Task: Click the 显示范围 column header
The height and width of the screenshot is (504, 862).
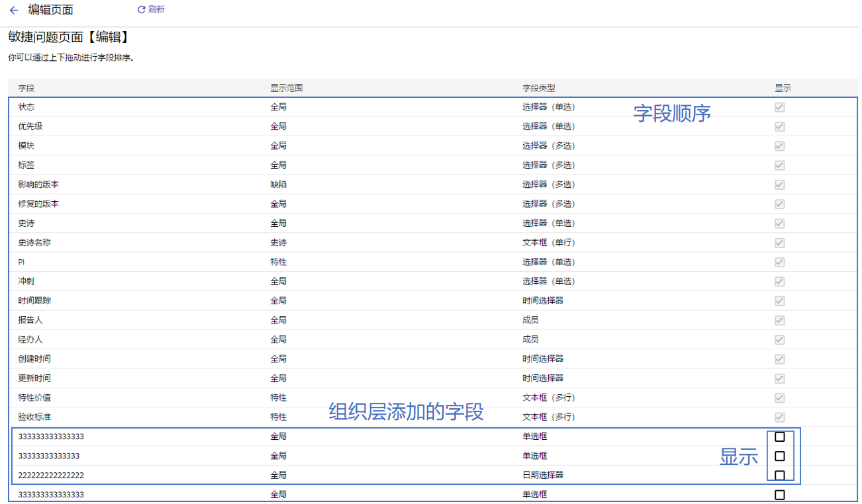Action: point(286,88)
